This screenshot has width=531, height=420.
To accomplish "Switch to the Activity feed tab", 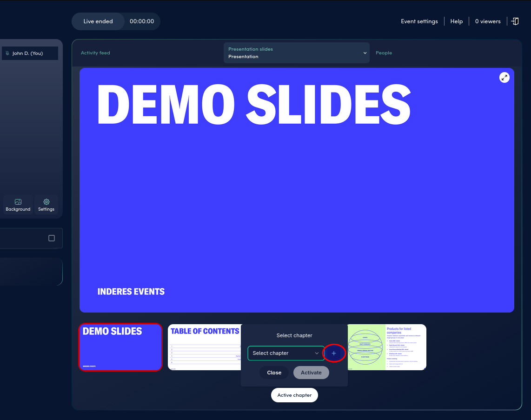I will (95, 53).
